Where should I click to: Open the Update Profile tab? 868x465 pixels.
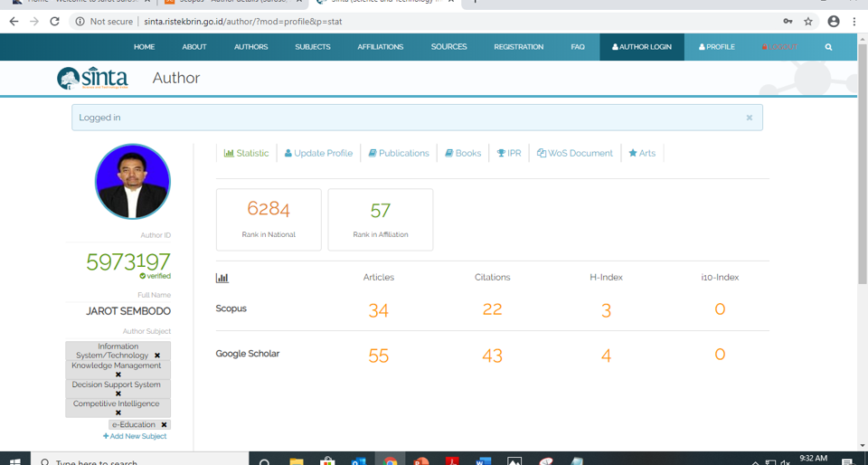318,153
